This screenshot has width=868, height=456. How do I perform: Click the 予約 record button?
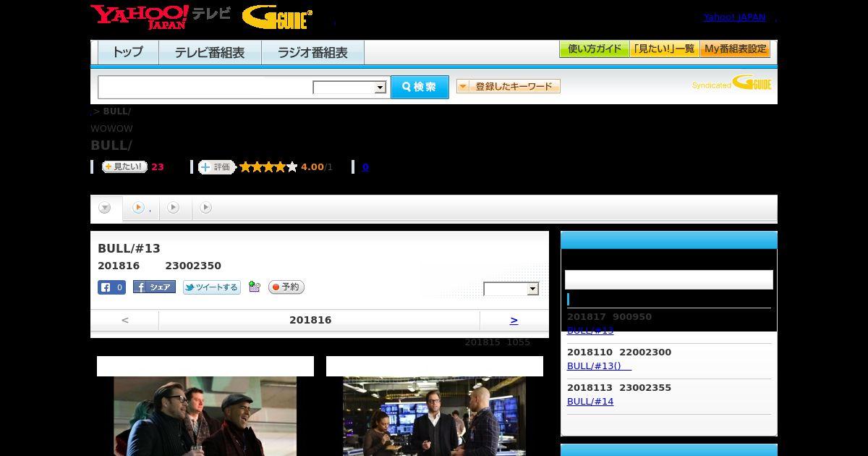click(286, 287)
